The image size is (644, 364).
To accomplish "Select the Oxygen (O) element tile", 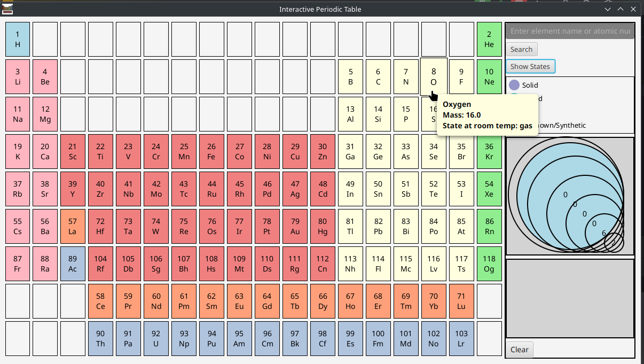I will (434, 76).
